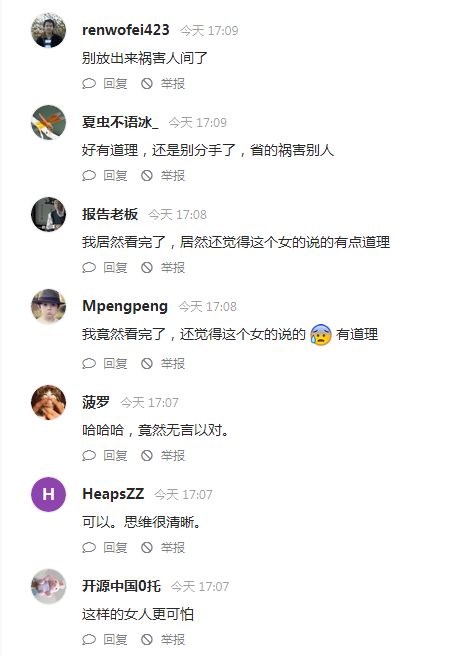The height and width of the screenshot is (656, 452).
Task: Visit username link 报告老板
Action: [110, 214]
